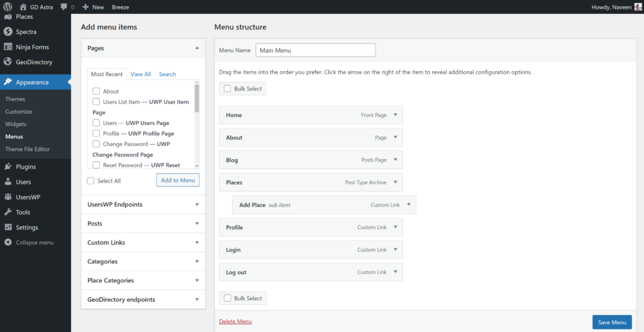
Task: Click the GD Astra home icon
Action: click(23, 7)
